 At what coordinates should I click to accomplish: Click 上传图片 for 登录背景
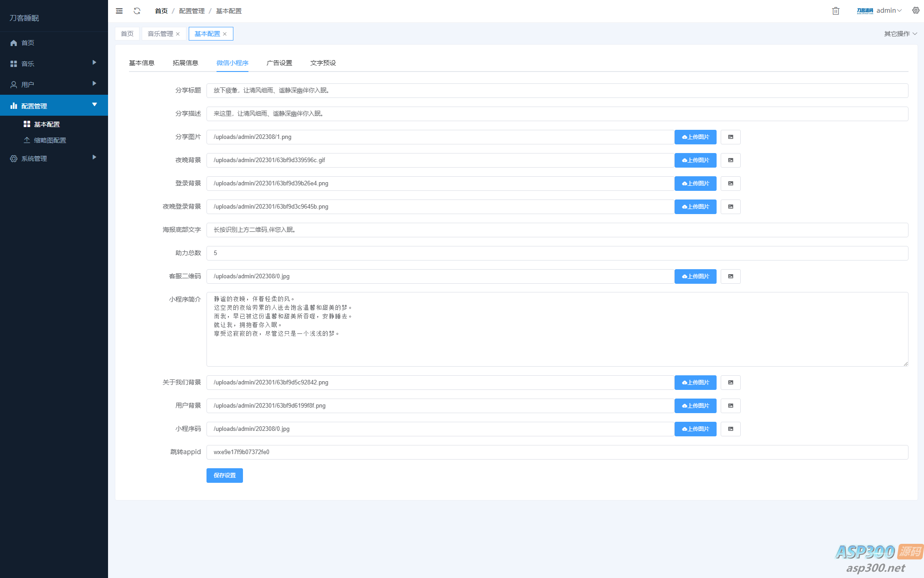[x=695, y=184]
